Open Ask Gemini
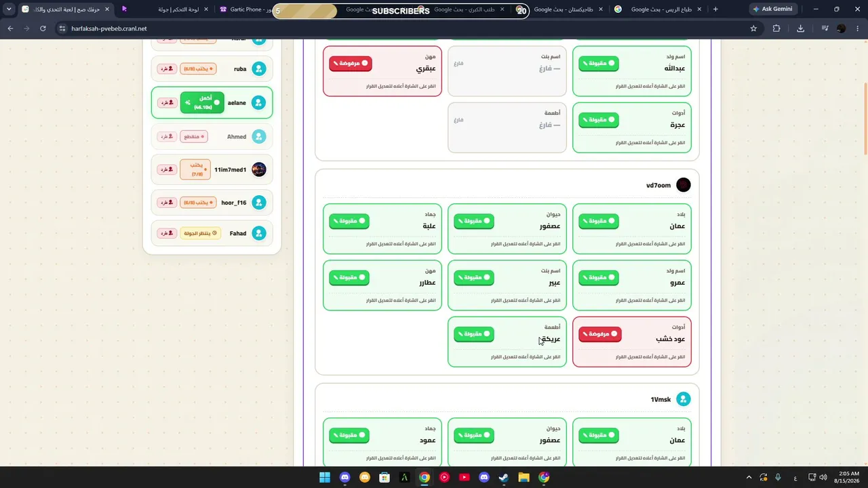 pyautogui.click(x=772, y=9)
